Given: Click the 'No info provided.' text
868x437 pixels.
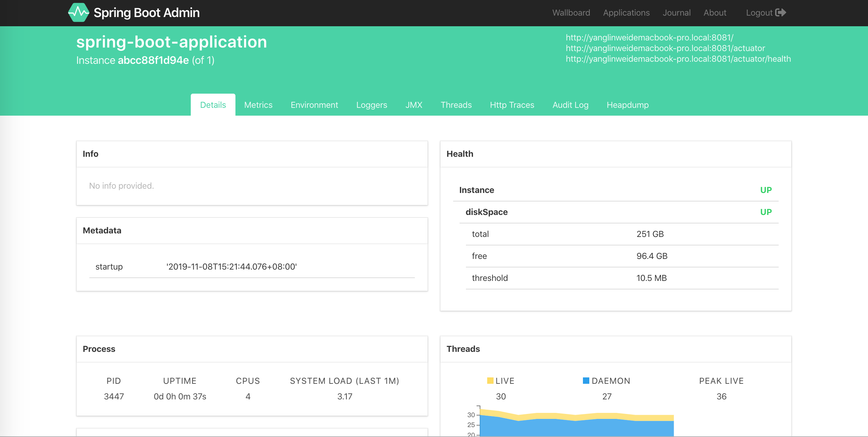Looking at the screenshot, I should tap(121, 186).
